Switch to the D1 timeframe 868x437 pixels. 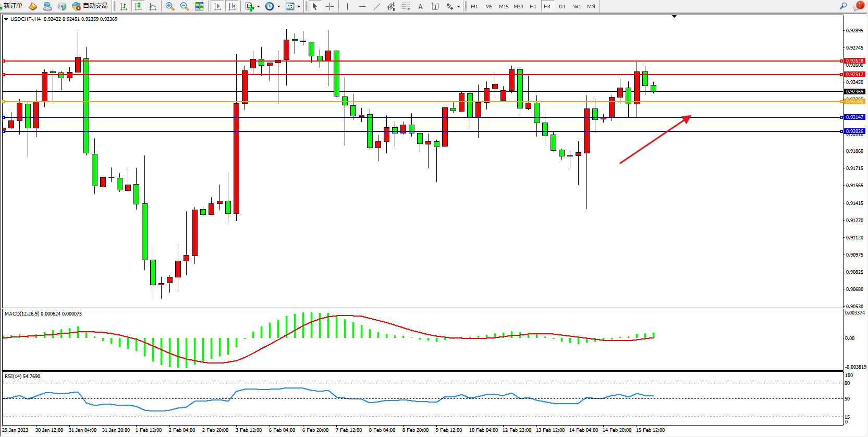click(x=562, y=6)
